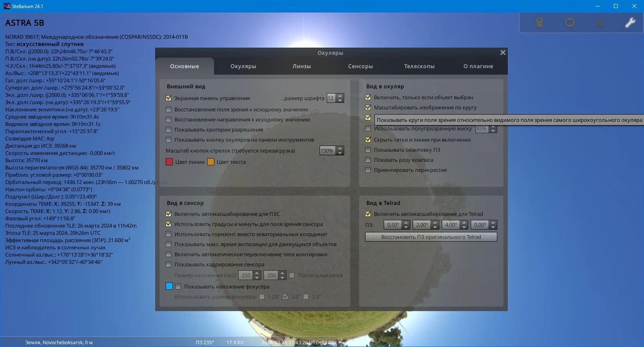Toggle the Telrad sight icon
Screen dimensions: 644x347
click(x=599, y=23)
